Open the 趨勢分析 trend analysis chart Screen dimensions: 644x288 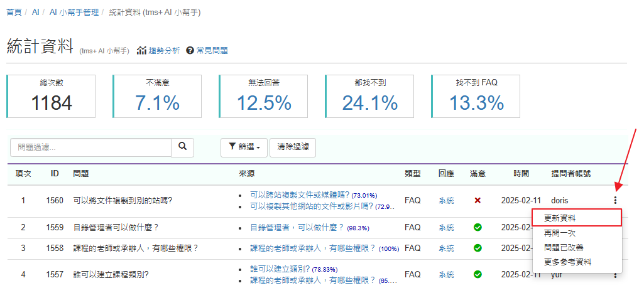pos(158,51)
